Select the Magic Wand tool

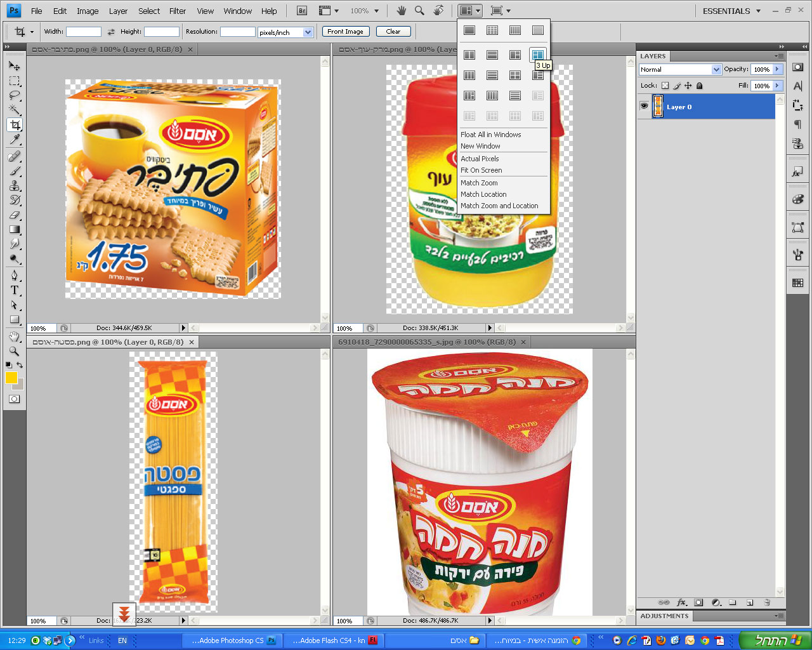(x=15, y=110)
